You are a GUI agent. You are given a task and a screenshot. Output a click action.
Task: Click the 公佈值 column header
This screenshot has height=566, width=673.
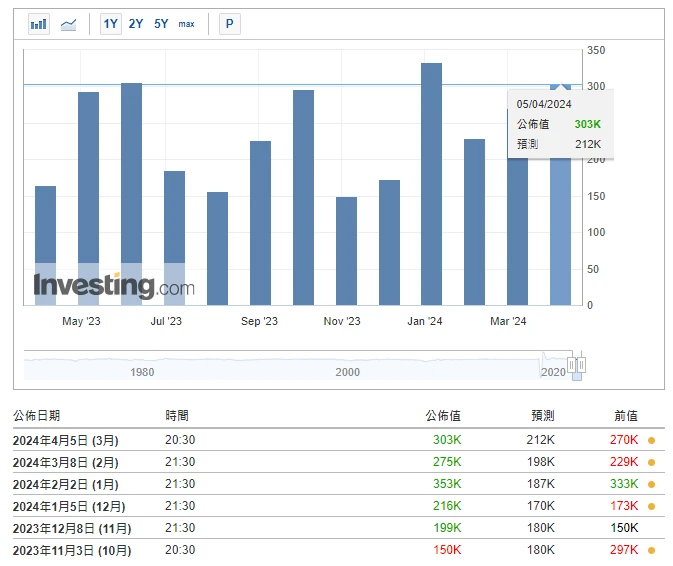pos(443,415)
